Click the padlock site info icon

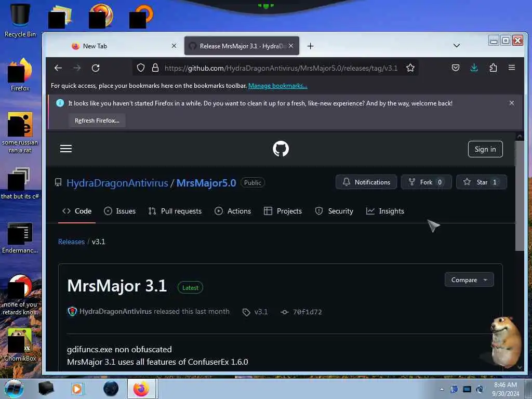(155, 68)
